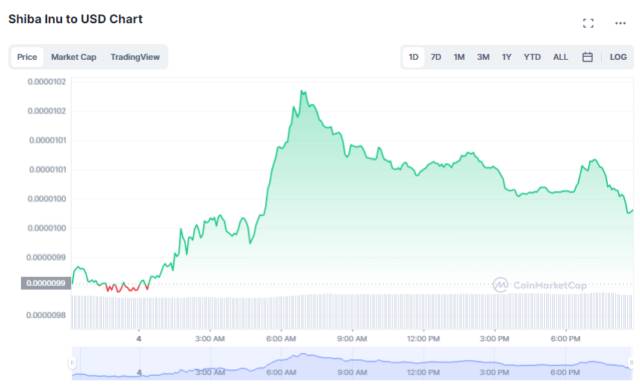Click the 12:00 PM label on main chart axis
This screenshot has height=387, width=640.
[423, 338]
